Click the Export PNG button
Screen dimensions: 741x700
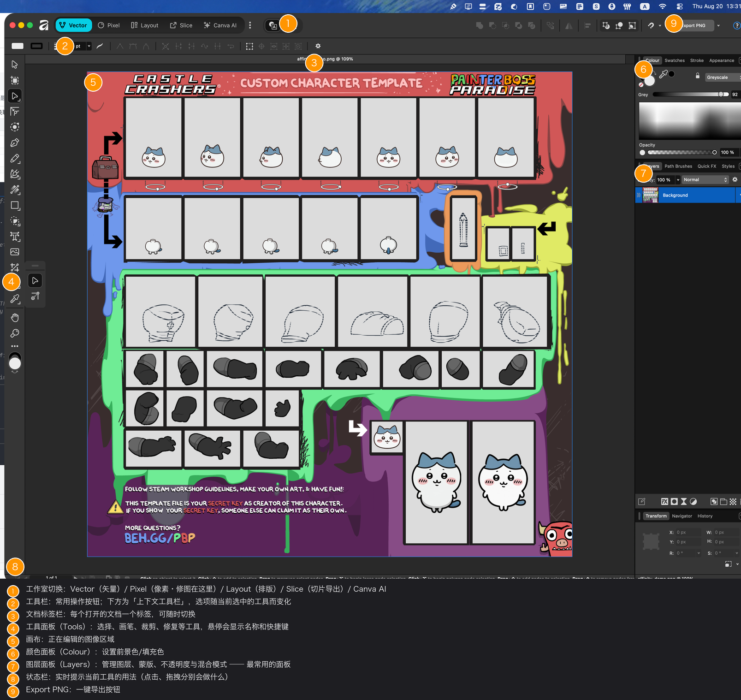694,26
